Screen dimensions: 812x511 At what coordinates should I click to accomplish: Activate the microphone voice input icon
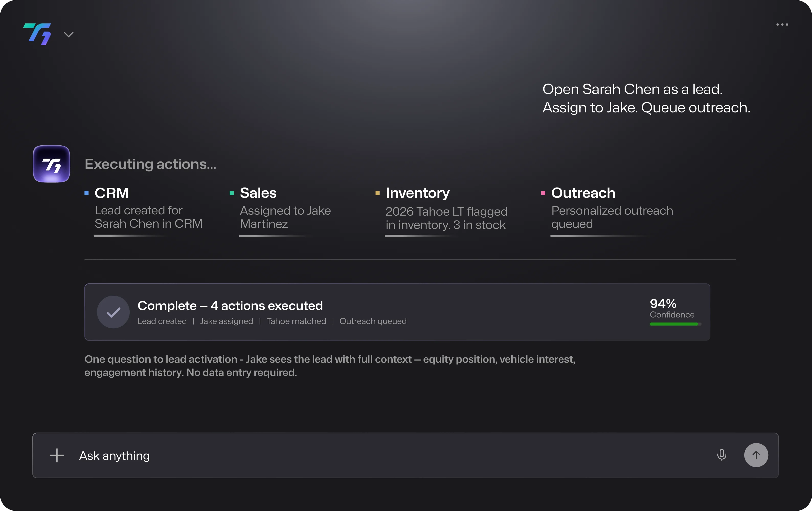point(722,455)
